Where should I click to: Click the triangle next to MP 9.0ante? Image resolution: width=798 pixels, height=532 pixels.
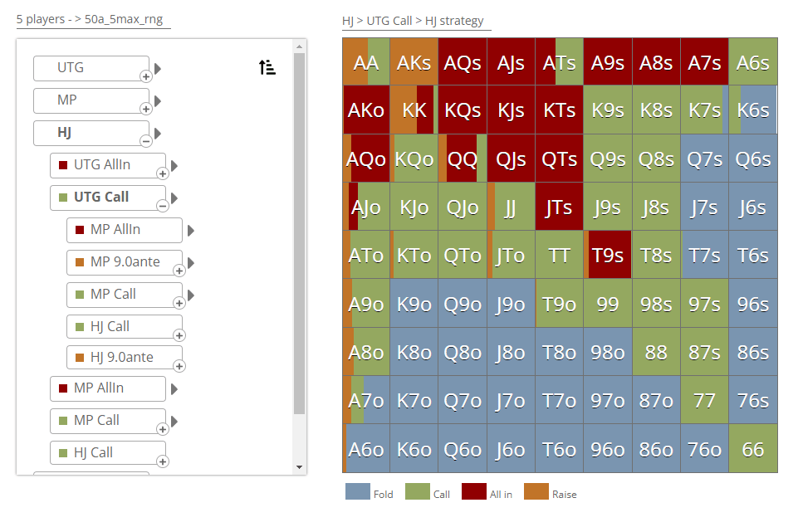[x=191, y=262]
